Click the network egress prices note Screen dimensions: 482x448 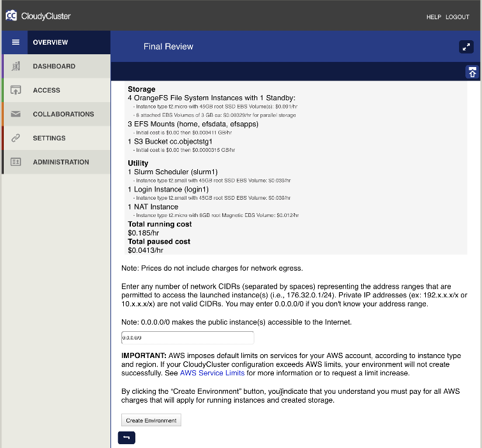[x=212, y=268]
